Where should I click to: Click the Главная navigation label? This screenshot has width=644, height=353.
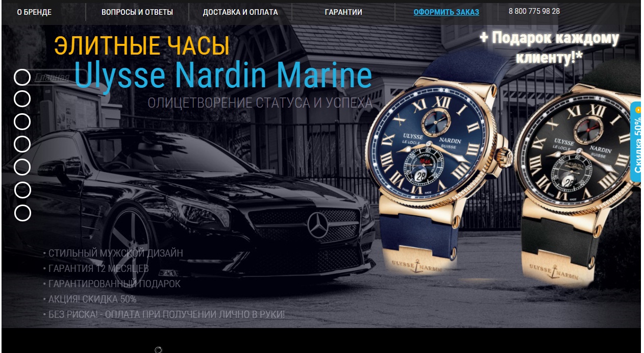[52, 78]
